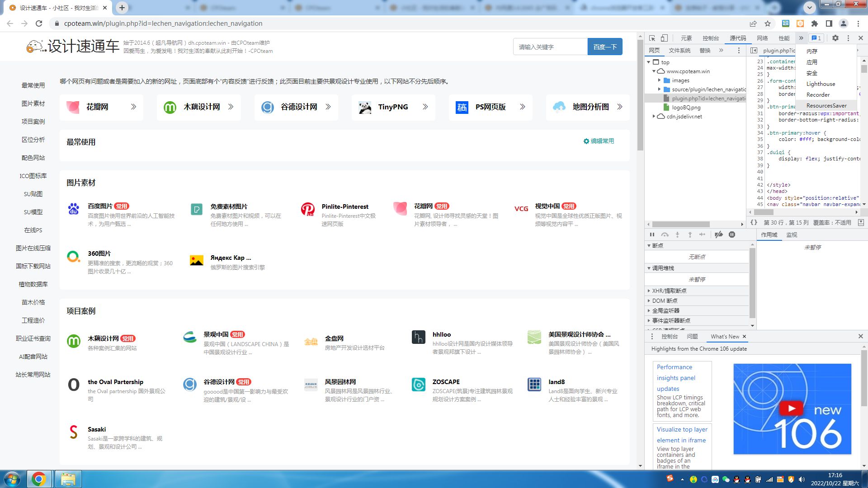
Task: Open File Explorer from the taskbar
Action: pos(68,479)
